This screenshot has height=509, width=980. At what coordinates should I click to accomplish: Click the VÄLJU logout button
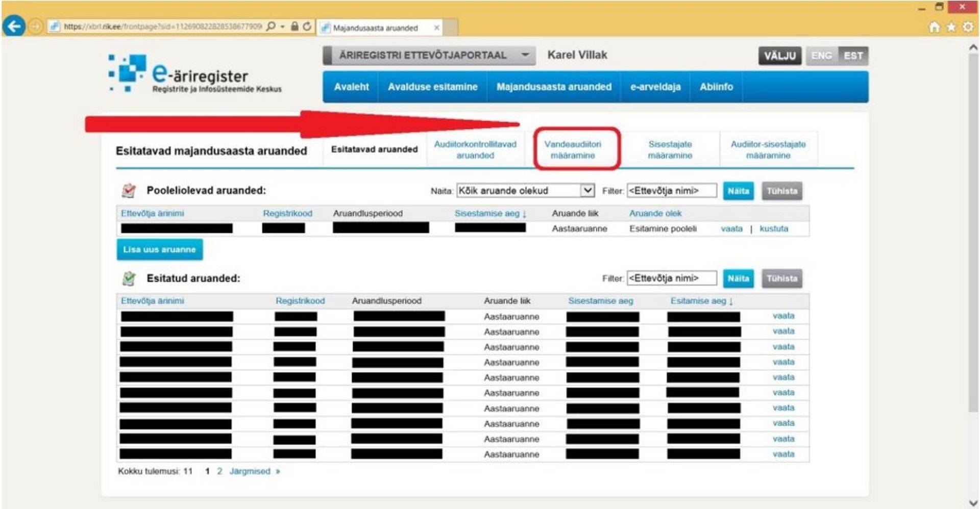(779, 56)
